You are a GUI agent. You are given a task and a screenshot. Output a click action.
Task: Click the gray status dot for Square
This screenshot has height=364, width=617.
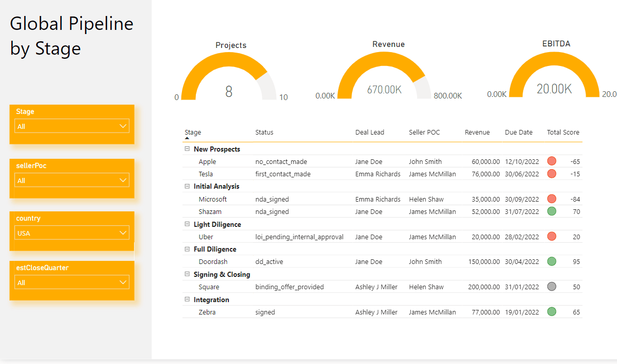click(x=552, y=287)
